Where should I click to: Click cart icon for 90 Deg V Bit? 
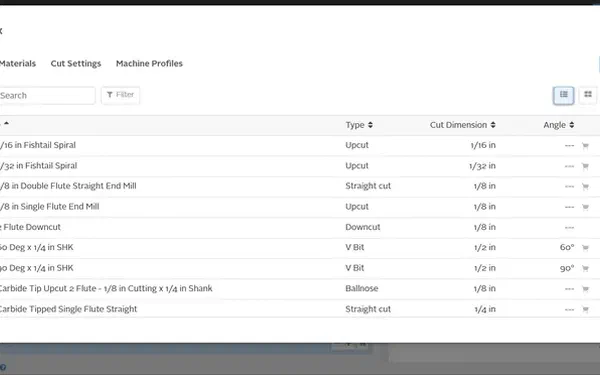pyautogui.click(x=585, y=269)
